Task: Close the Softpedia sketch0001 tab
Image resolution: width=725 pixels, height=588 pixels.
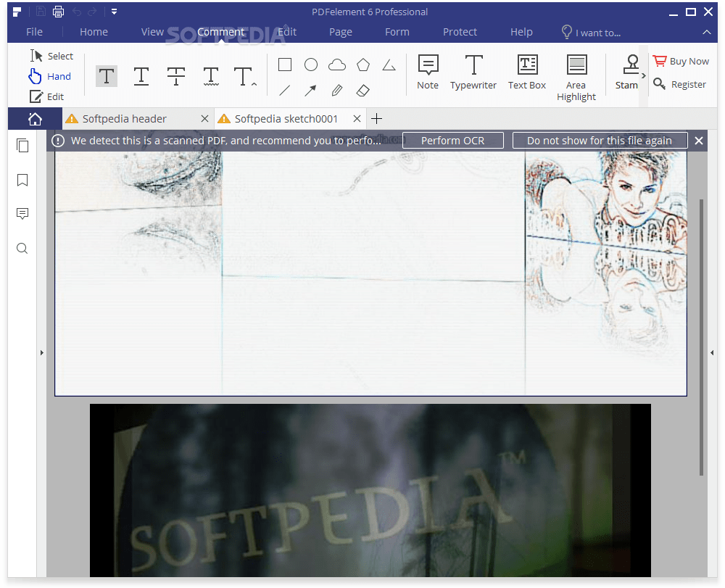Action: (x=357, y=119)
